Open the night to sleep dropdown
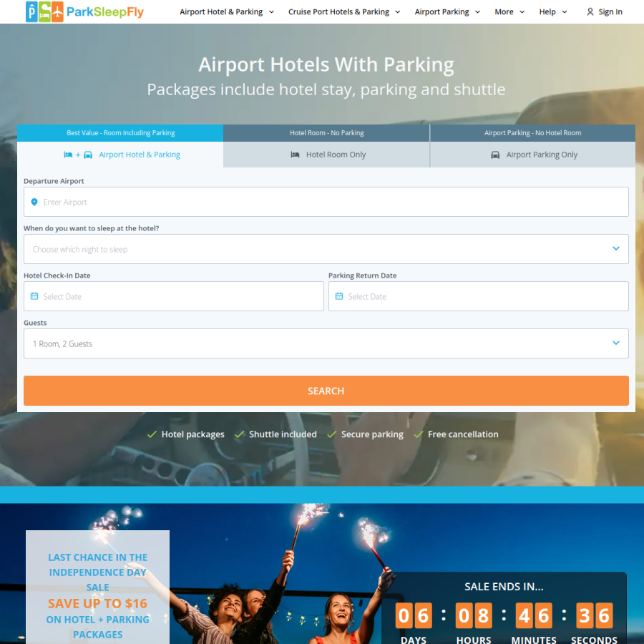The image size is (644, 644). click(x=326, y=249)
